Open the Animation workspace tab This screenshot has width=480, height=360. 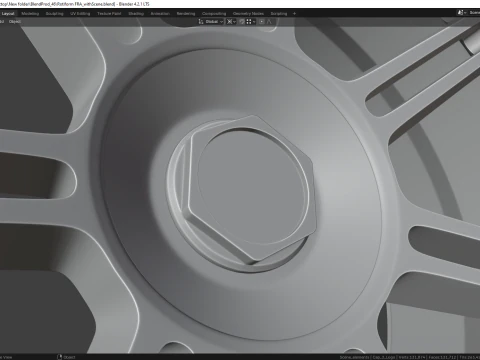point(160,14)
